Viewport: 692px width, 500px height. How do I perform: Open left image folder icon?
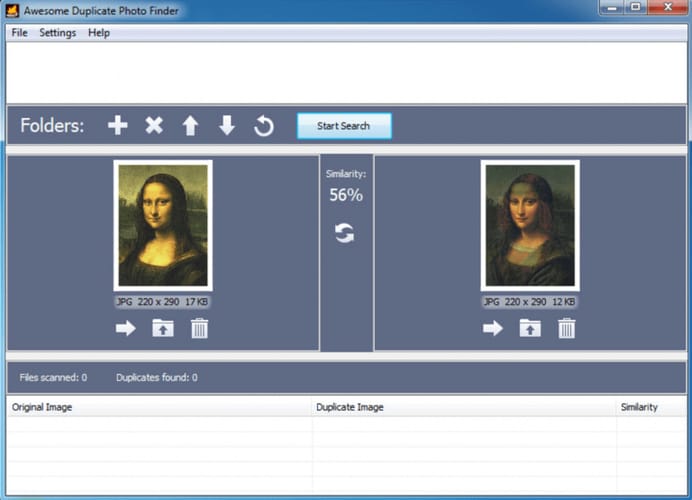pos(162,328)
